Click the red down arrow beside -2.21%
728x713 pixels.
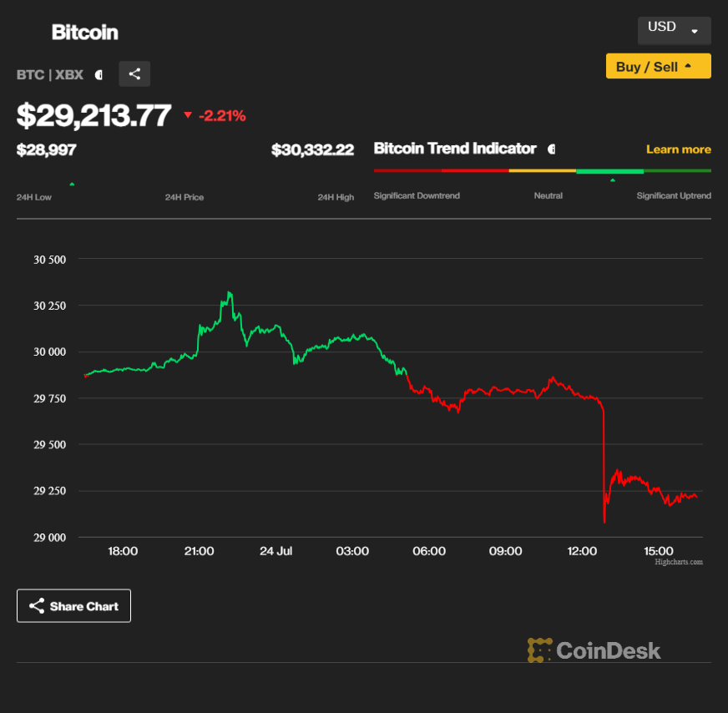click(188, 115)
